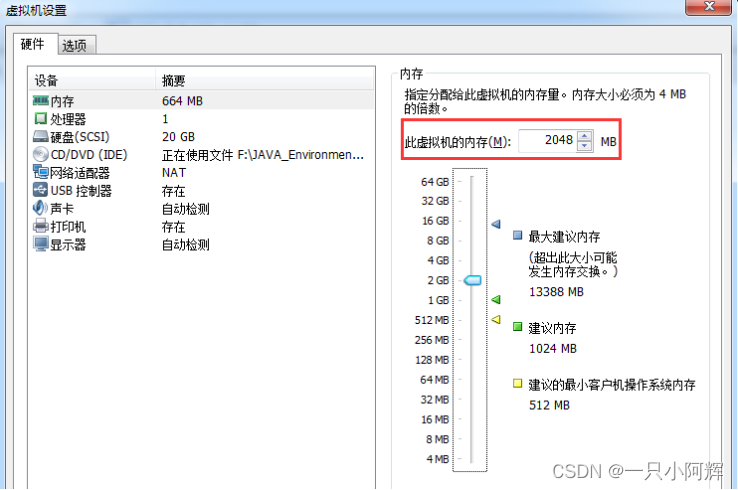Click the 最大建议内存 legend label

pos(564,236)
